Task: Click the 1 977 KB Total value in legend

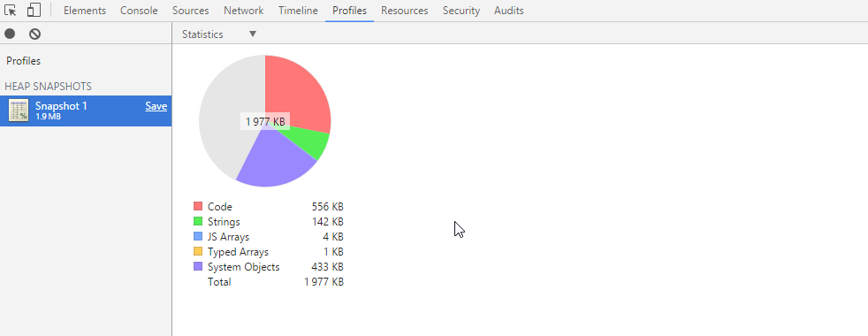Action: pyautogui.click(x=324, y=282)
